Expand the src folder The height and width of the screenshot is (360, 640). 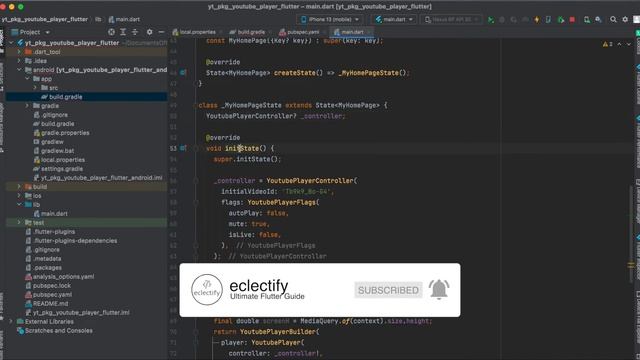35,88
